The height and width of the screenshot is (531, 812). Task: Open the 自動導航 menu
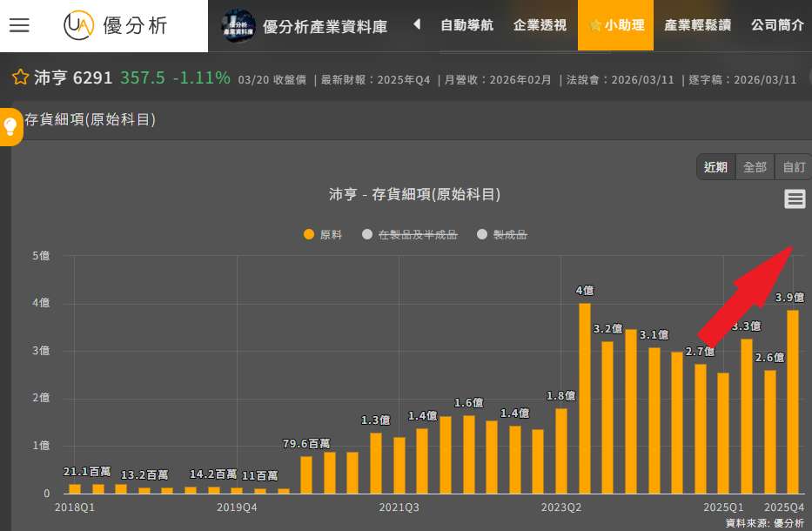[466, 25]
